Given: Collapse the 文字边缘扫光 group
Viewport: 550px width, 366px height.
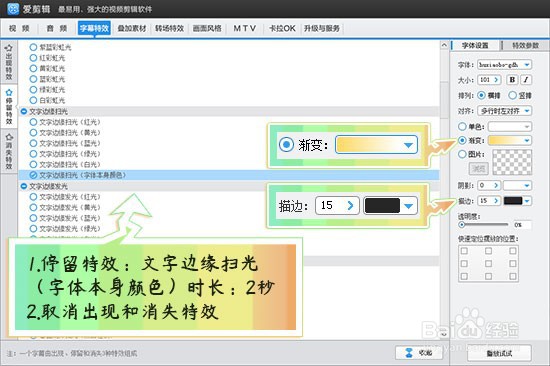Looking at the screenshot, I should click(x=24, y=111).
